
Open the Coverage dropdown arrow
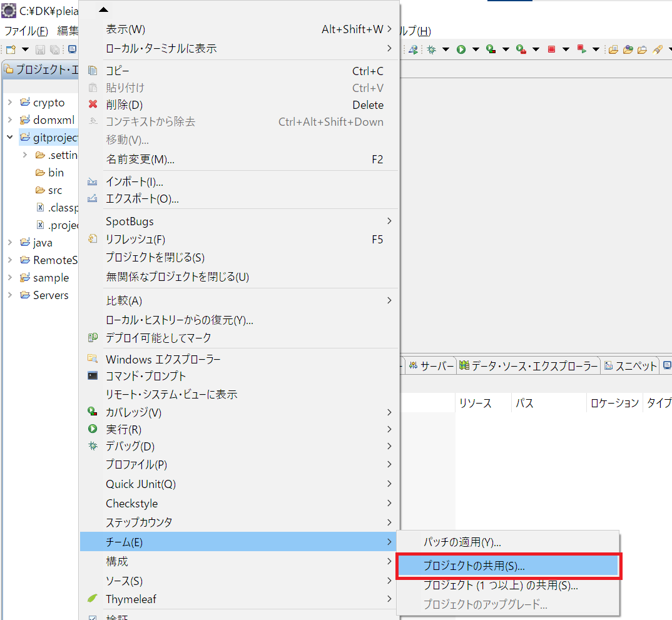pos(506,49)
